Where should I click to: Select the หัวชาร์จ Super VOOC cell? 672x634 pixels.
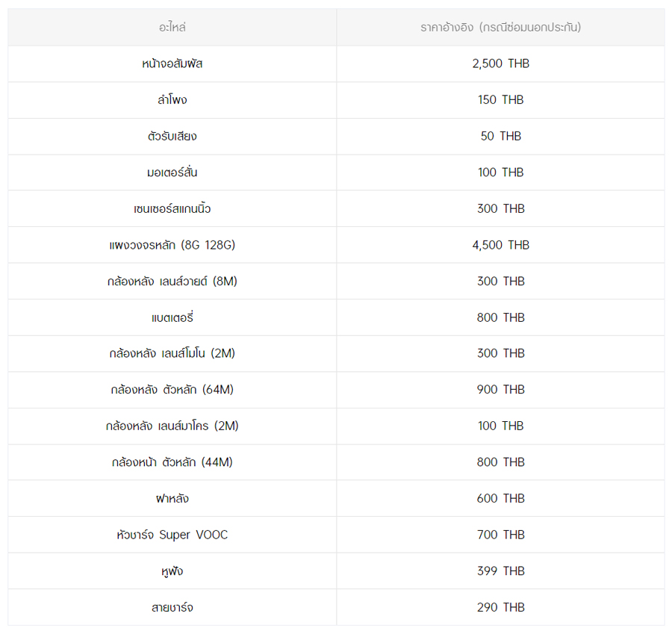(172, 535)
